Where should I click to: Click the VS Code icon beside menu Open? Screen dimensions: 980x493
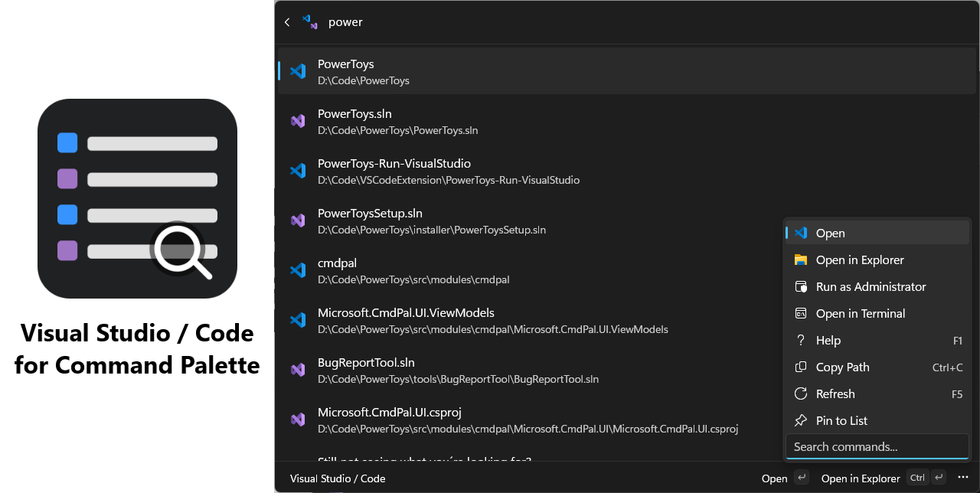(801, 233)
